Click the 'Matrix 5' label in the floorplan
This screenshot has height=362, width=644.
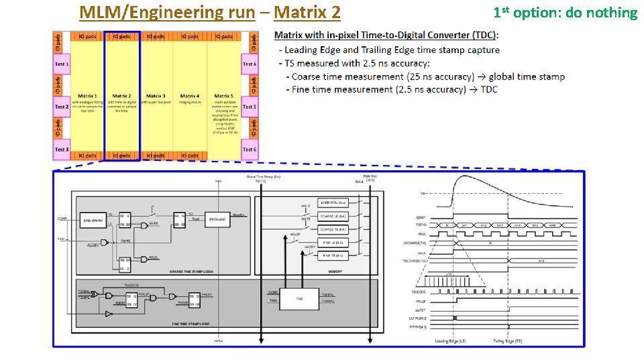pyautogui.click(x=224, y=96)
